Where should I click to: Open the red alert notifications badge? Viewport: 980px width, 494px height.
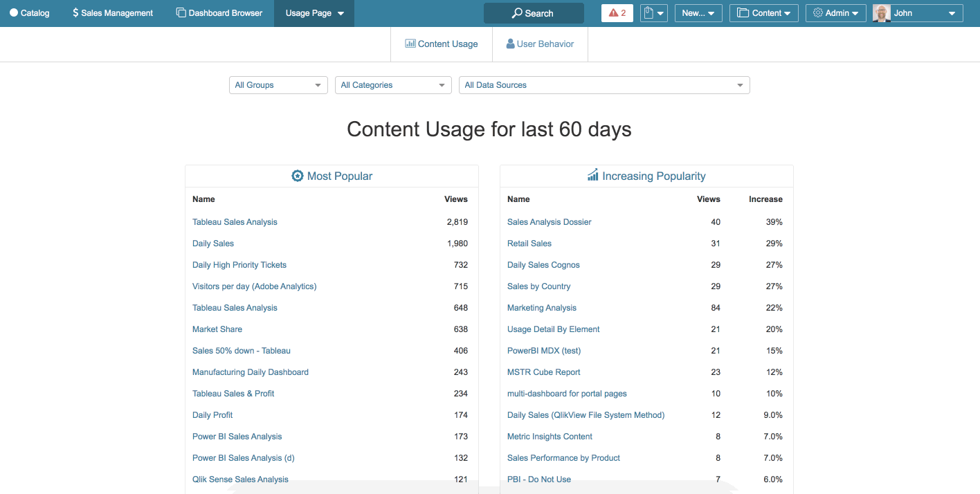click(617, 13)
